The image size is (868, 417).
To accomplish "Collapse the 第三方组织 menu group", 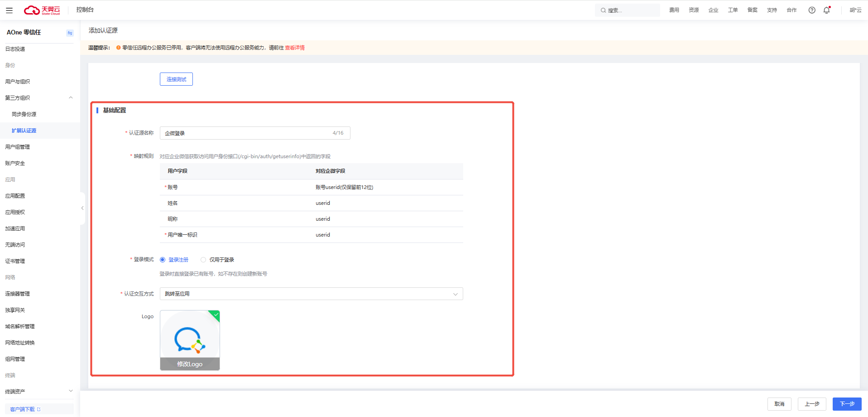I will [x=71, y=97].
